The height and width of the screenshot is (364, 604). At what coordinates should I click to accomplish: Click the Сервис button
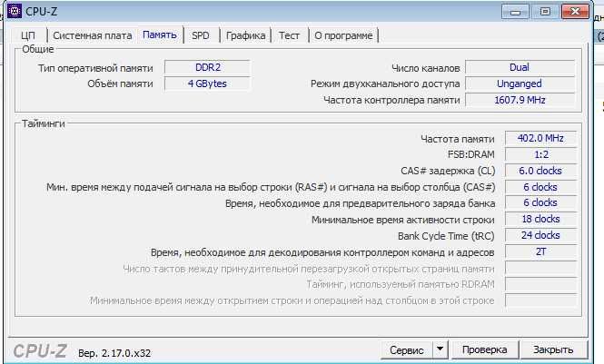(x=406, y=349)
